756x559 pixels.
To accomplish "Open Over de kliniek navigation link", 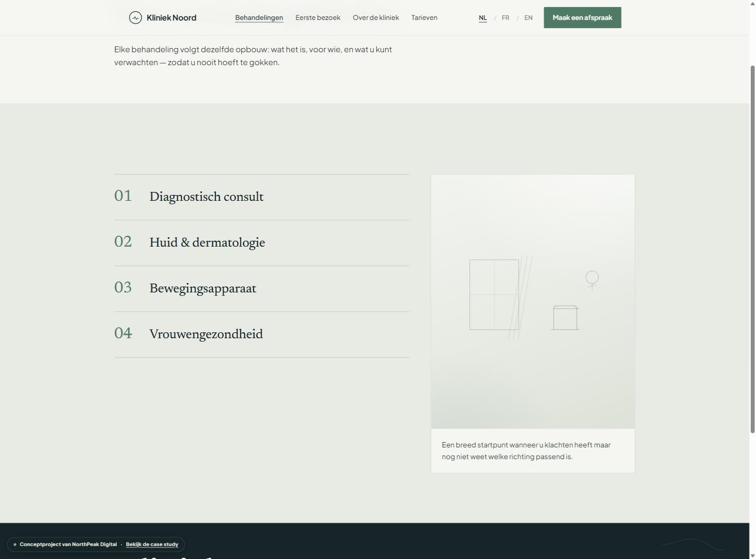I will 376,18.
